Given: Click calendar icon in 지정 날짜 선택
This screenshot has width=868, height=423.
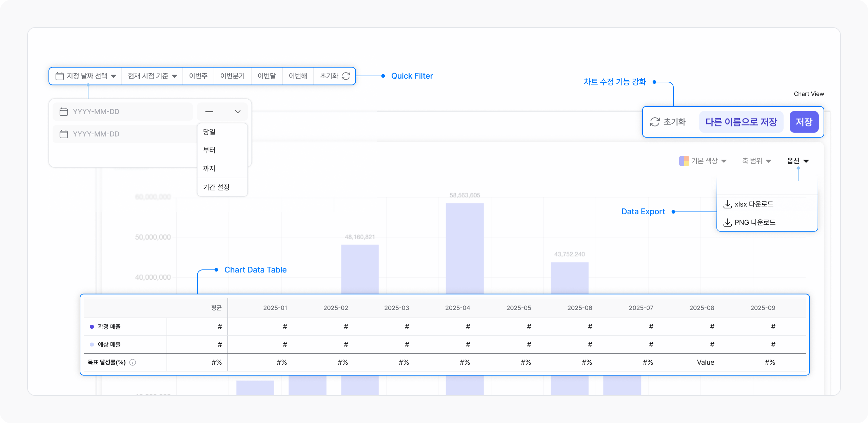Looking at the screenshot, I should pyautogui.click(x=59, y=76).
